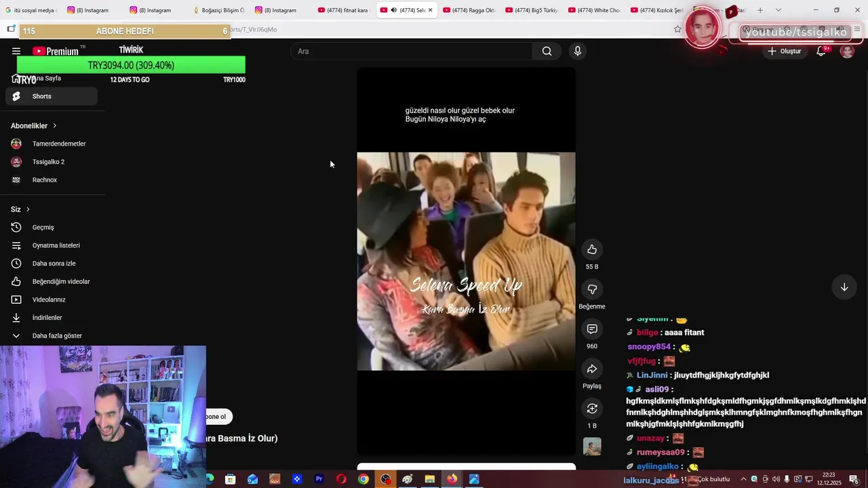This screenshot has height=488, width=868.
Task: Open a new browser tab
Action: coord(760,10)
